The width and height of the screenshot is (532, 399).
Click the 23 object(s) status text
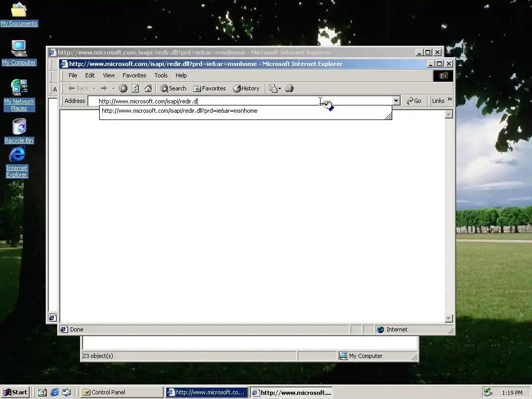(98, 356)
